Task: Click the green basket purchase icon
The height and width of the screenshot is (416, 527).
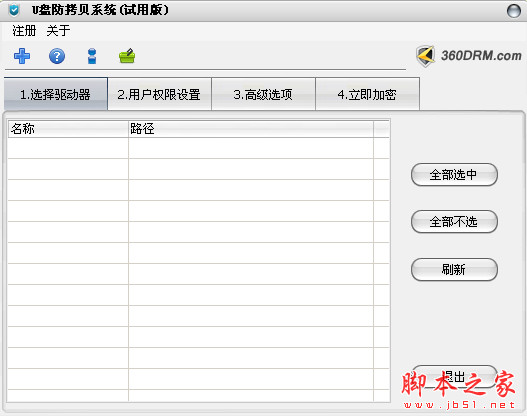Action: (x=127, y=56)
